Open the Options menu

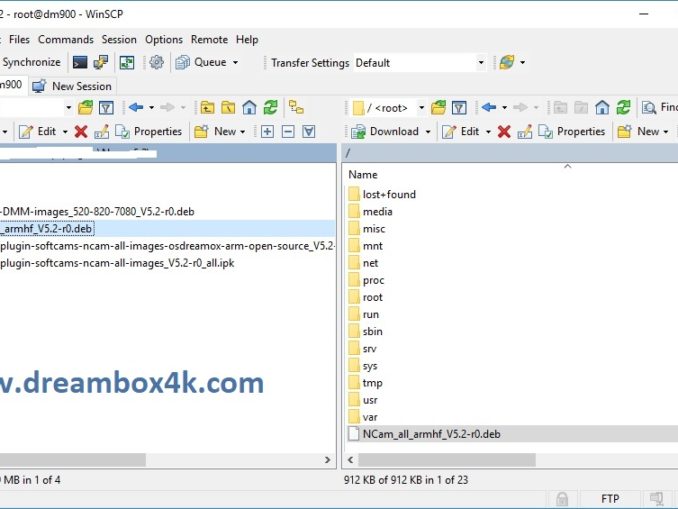[x=164, y=39]
